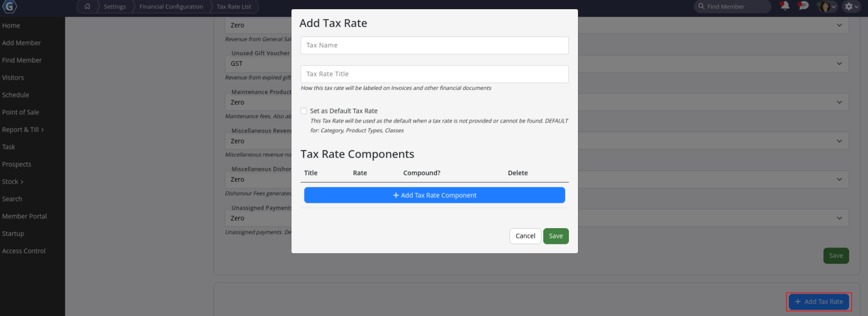The height and width of the screenshot is (316, 868).
Task: Expand the Unused Gift Voucher GST dropdown
Action: point(839,64)
